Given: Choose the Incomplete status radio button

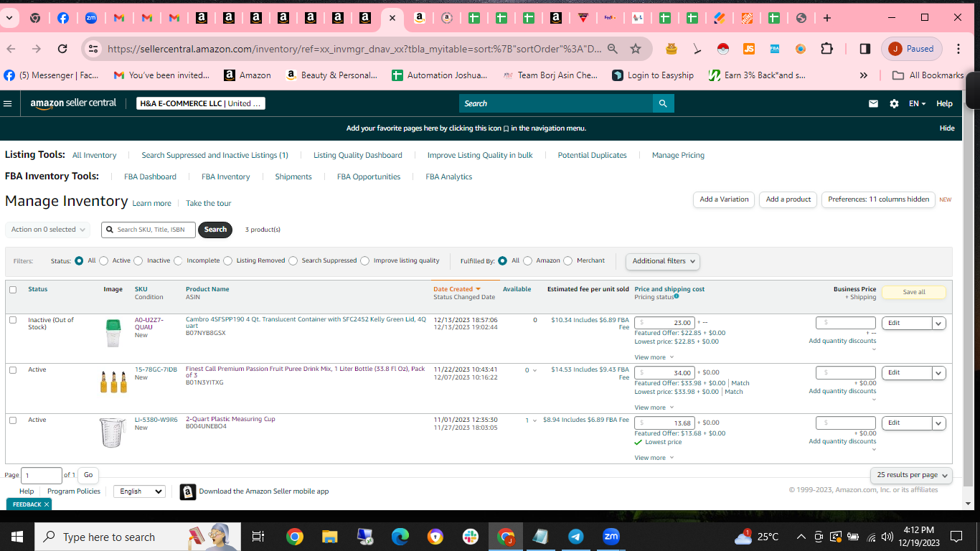Looking at the screenshot, I should pyautogui.click(x=178, y=261).
